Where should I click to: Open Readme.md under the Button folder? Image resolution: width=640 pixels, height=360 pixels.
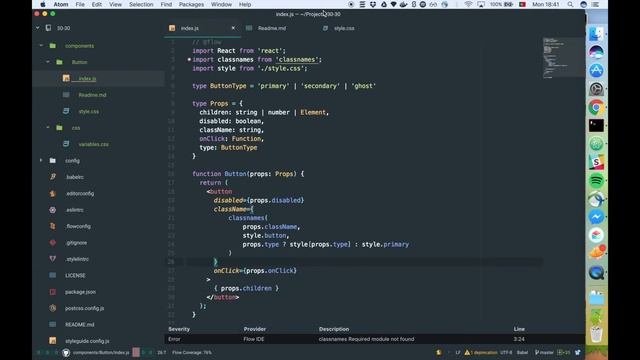pos(92,95)
